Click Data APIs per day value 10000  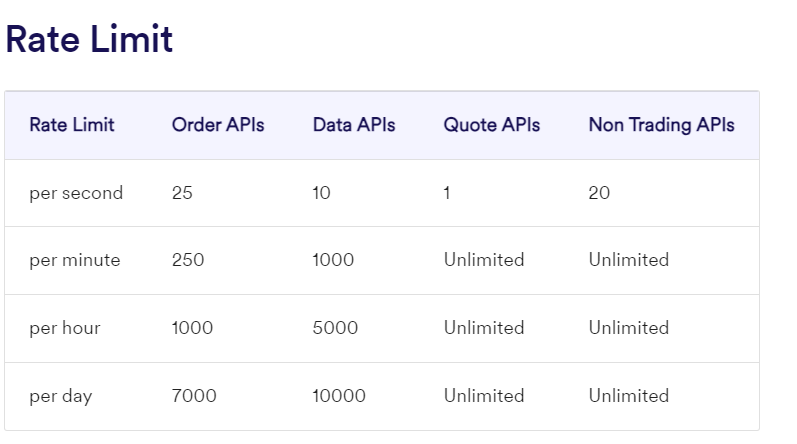pyautogui.click(x=339, y=396)
